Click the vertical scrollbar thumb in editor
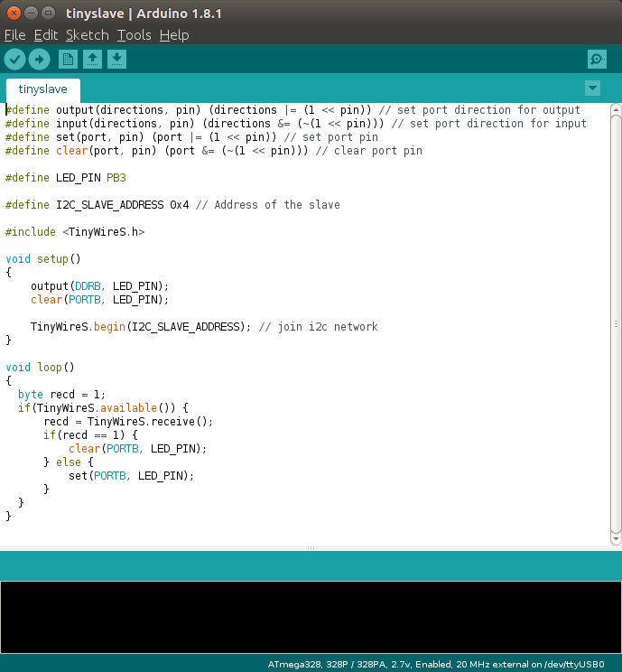Screen dimensions: 622x672 coord(616,324)
